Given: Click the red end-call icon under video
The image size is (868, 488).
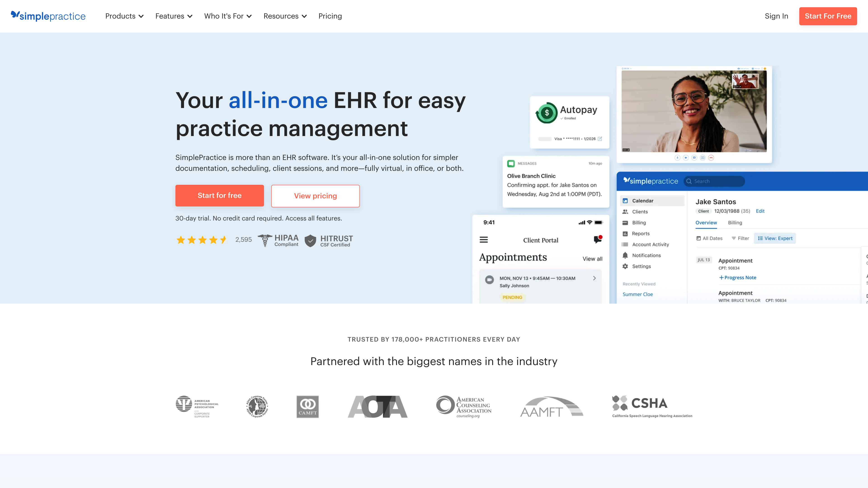Looking at the screenshot, I should tap(711, 158).
